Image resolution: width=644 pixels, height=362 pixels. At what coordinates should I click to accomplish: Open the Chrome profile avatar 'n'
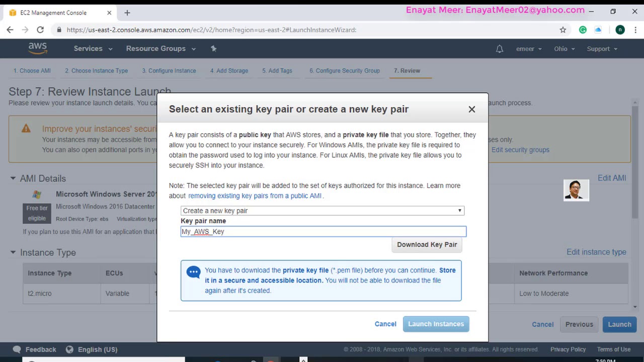[x=620, y=30]
